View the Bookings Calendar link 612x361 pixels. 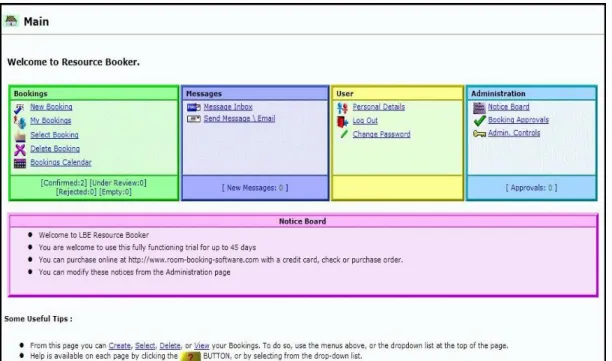(61, 162)
